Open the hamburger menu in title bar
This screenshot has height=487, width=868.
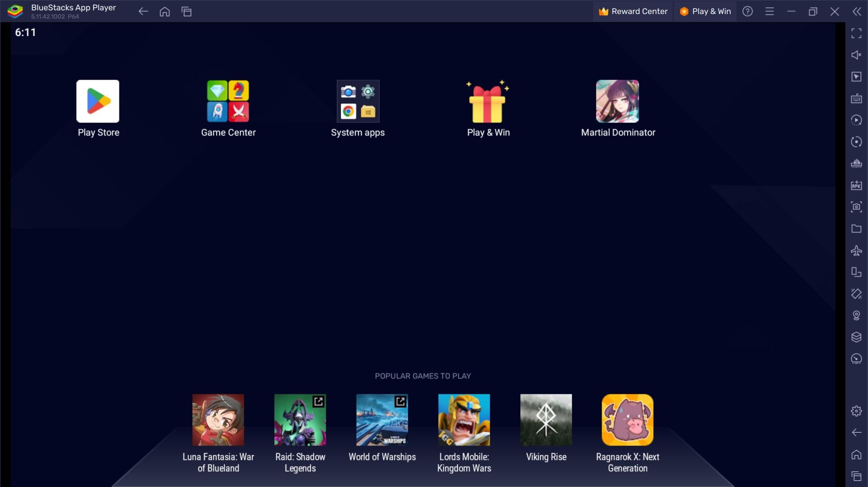click(769, 11)
